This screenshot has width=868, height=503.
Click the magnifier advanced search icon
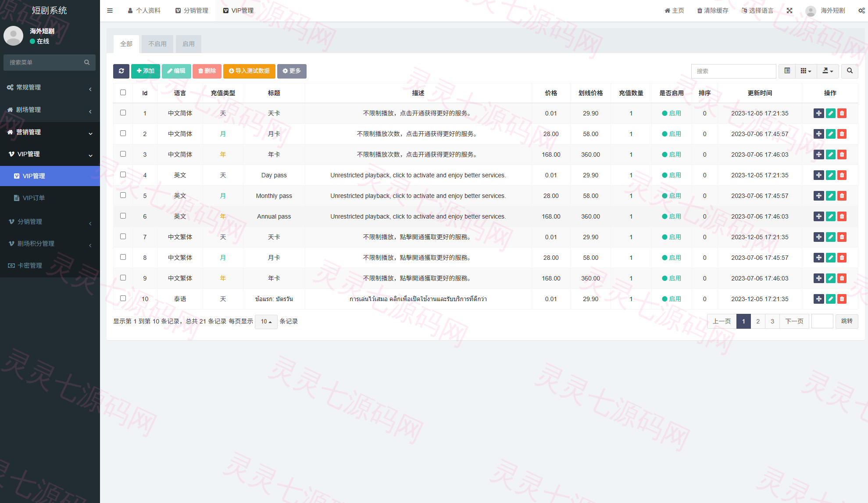pyautogui.click(x=850, y=71)
